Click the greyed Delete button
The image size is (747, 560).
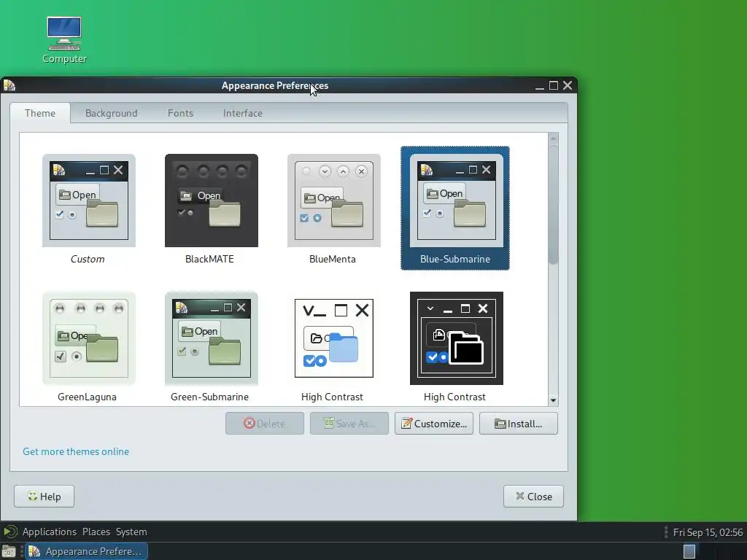tap(264, 424)
